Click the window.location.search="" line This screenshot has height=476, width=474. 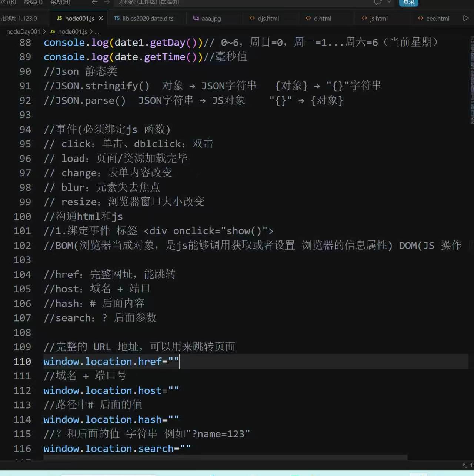tap(117, 449)
